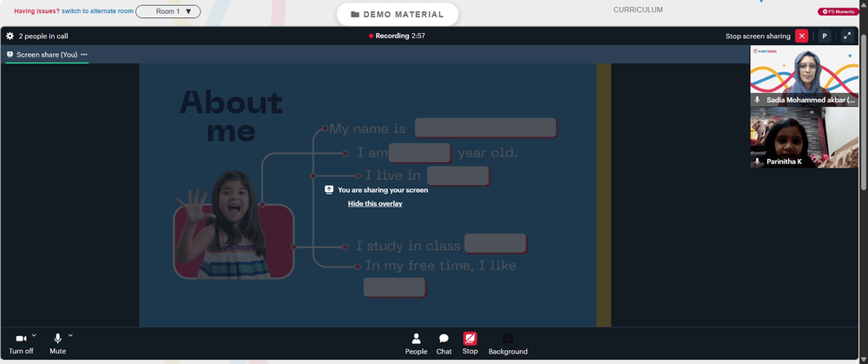Open Screen share options ellipsis menu
Viewport: 868px width, 364px height.
coord(84,54)
